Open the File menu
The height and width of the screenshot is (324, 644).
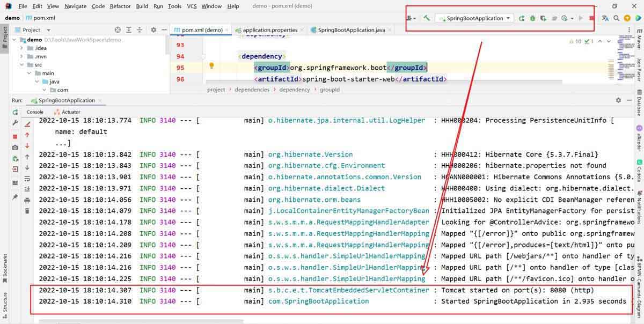coord(23,6)
